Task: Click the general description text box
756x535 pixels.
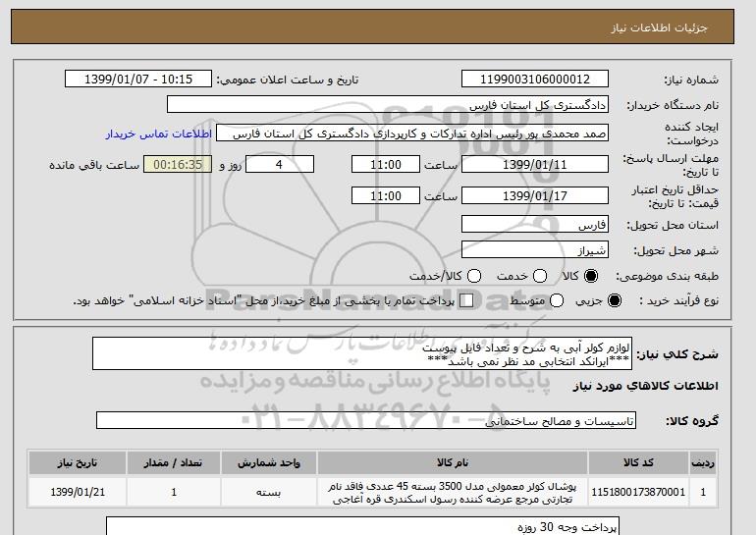Action: pos(362,353)
